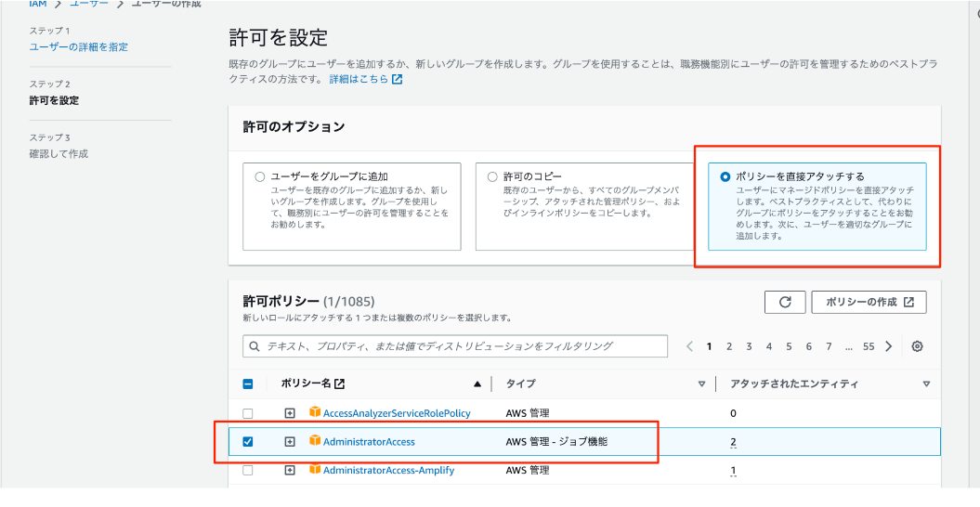Expand AdministratorAccess-Amplify row details

(290, 471)
